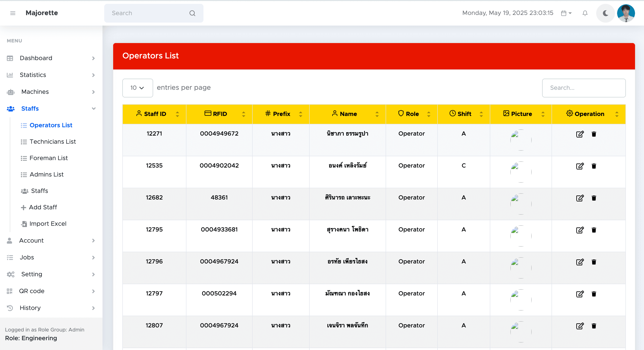644x350 pixels.
Task: Click trash icon for staff 12807
Action: click(594, 326)
